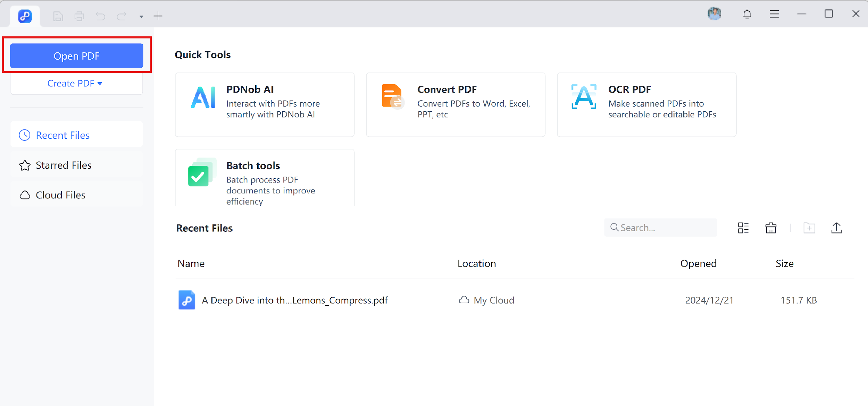The image size is (868, 406).
Task: Empty the trash via the delete icon
Action: point(771,228)
